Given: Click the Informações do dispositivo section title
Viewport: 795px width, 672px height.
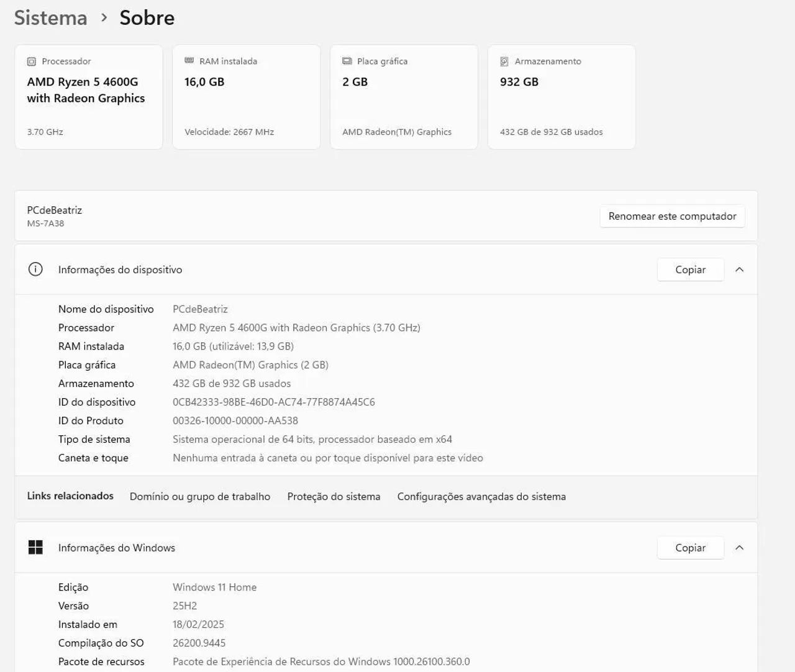Looking at the screenshot, I should pos(120,270).
